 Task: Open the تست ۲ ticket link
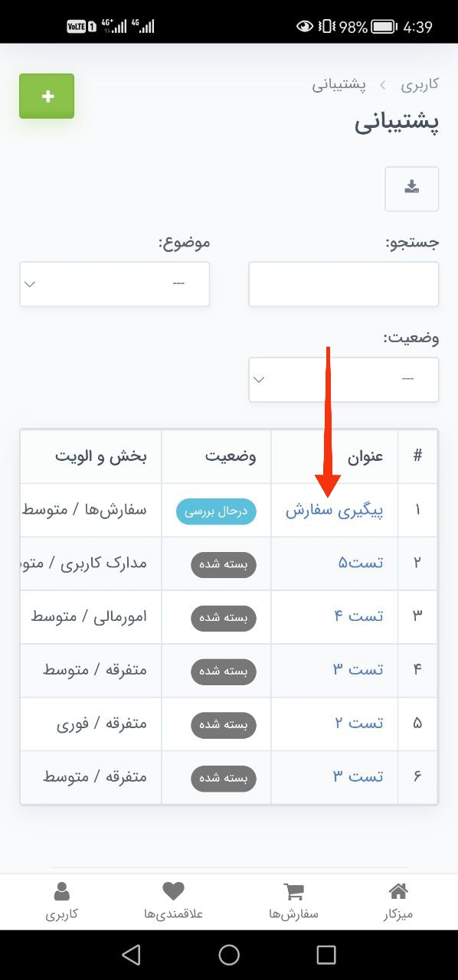359,724
